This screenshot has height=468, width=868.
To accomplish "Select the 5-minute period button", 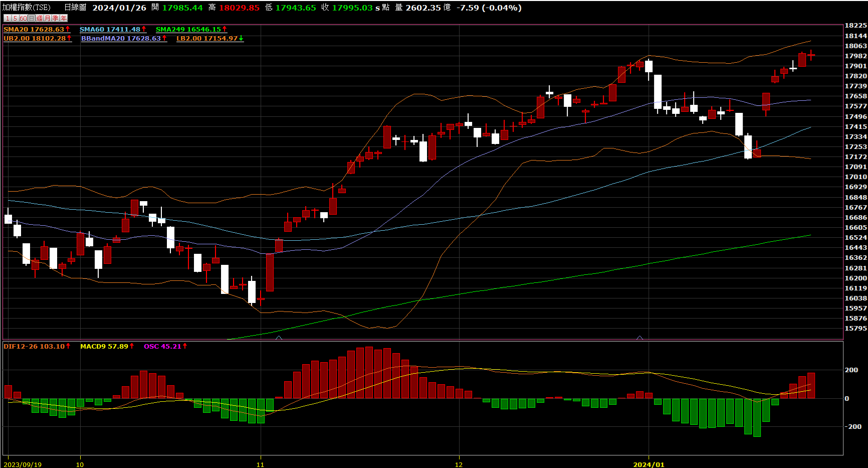I will [15, 18].
